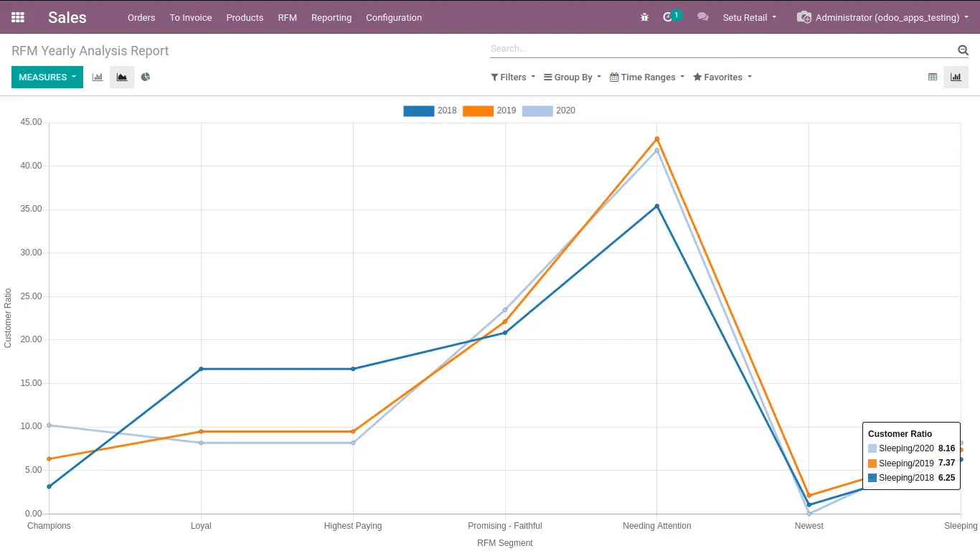Screen dimensions: 980x551
Task: Open the Group By dropdown
Action: coord(573,77)
